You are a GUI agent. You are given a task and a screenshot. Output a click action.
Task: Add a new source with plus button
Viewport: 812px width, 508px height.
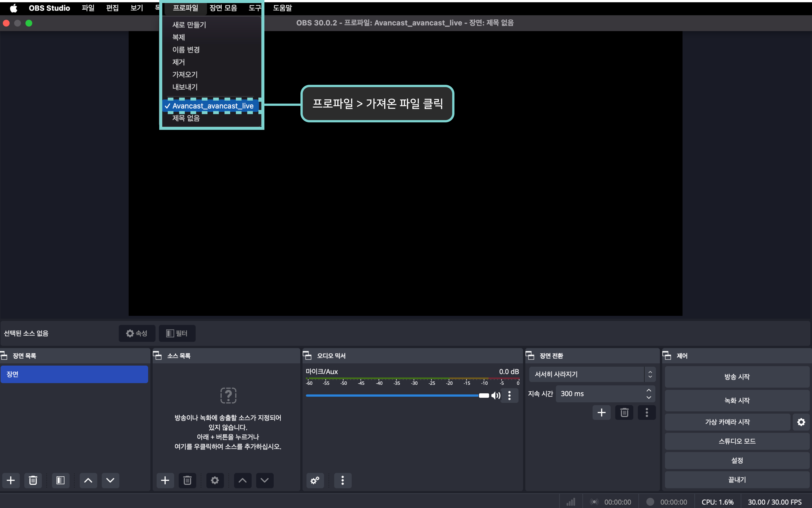pos(165,480)
